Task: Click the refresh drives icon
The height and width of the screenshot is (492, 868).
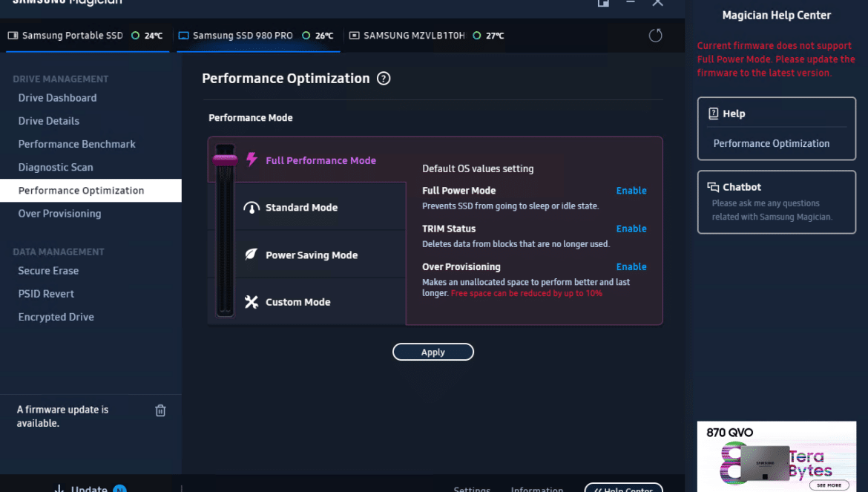Action: coord(655,36)
